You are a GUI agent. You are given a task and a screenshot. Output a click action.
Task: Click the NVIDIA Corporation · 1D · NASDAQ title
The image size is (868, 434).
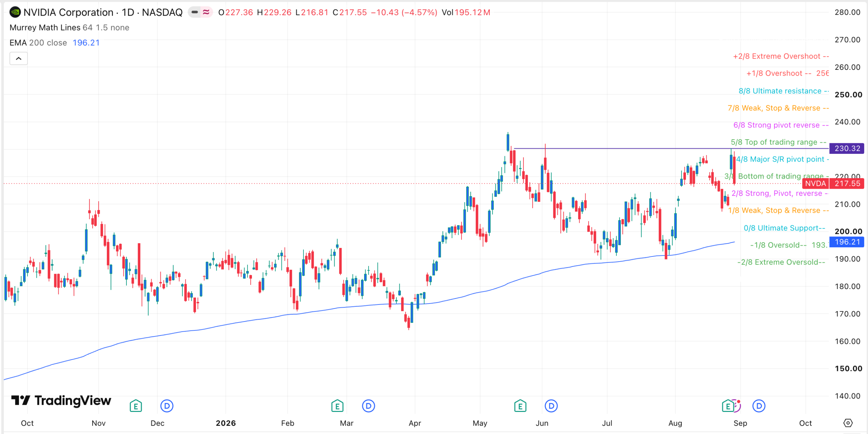[103, 13]
